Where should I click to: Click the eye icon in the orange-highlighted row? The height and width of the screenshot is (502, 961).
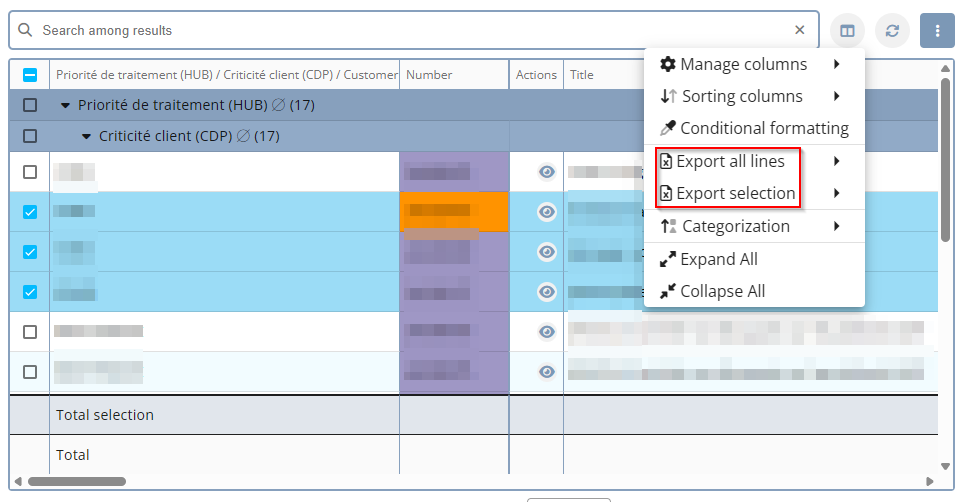point(546,212)
